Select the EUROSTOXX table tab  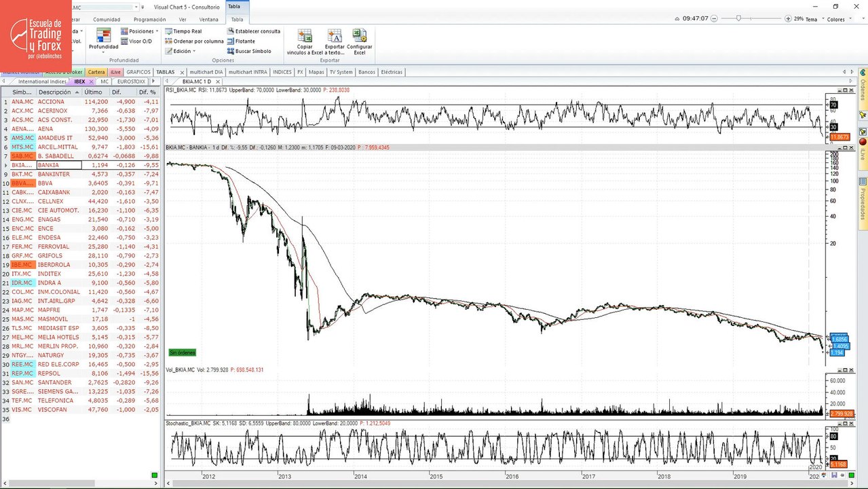pos(130,81)
